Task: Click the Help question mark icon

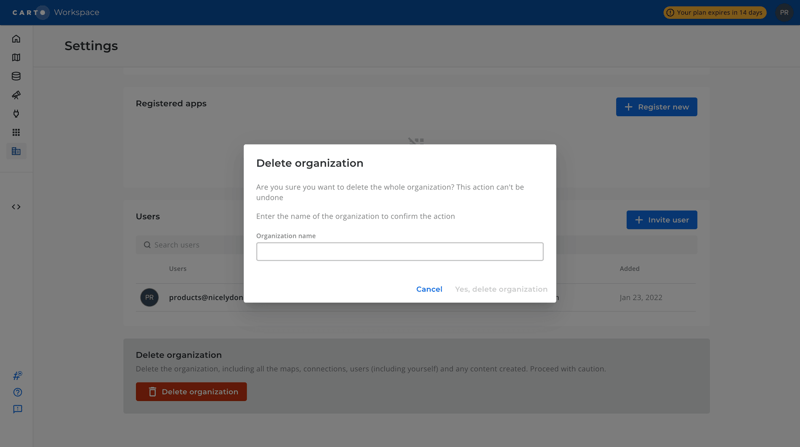Action: pos(17,392)
